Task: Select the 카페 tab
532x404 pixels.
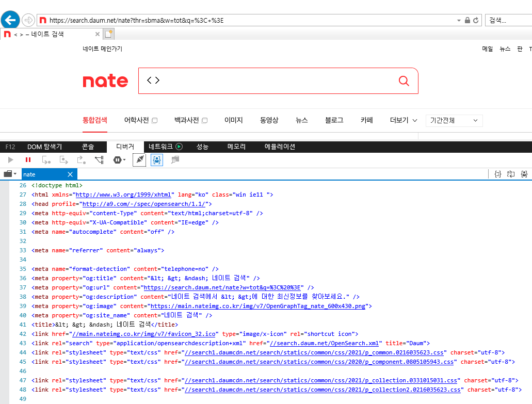Action: 367,120
